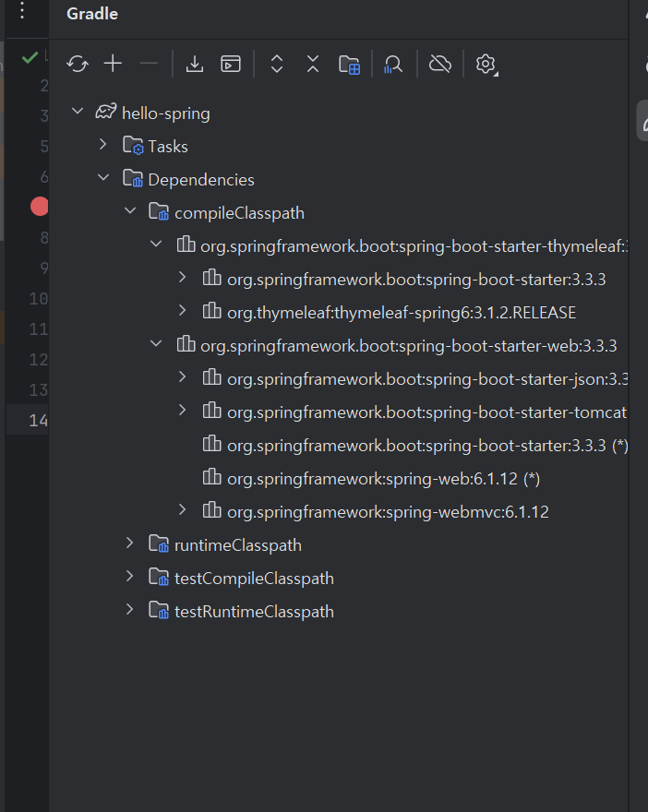Expand the Tasks node

(x=103, y=145)
